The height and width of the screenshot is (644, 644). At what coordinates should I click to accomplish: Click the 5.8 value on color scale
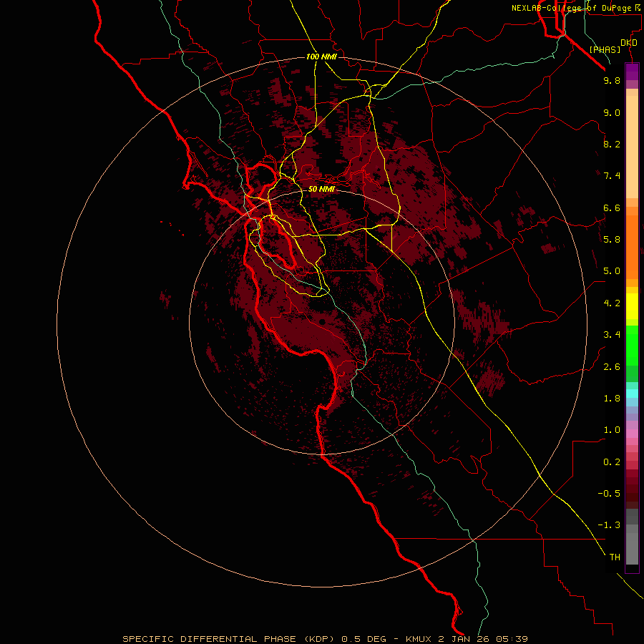click(x=612, y=240)
